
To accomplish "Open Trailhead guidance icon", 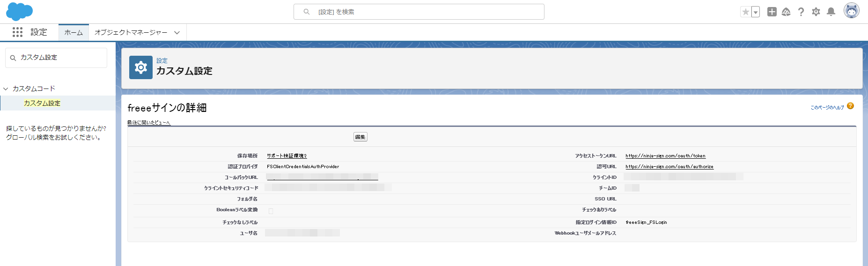I will click(x=786, y=12).
